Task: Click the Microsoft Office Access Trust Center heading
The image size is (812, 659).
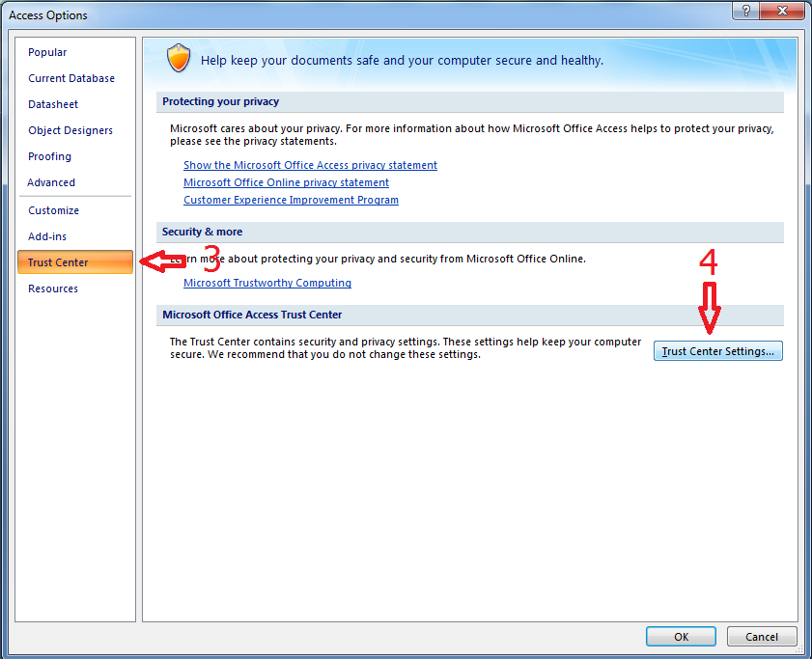Action: click(252, 315)
